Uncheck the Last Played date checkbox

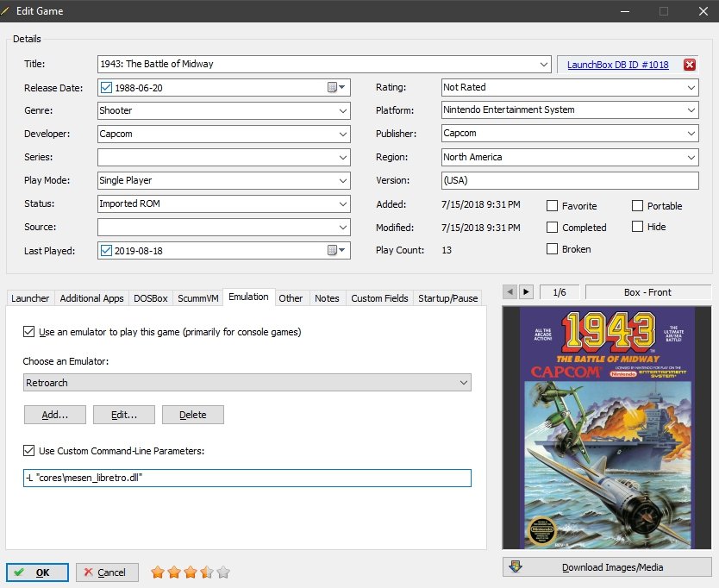point(106,250)
